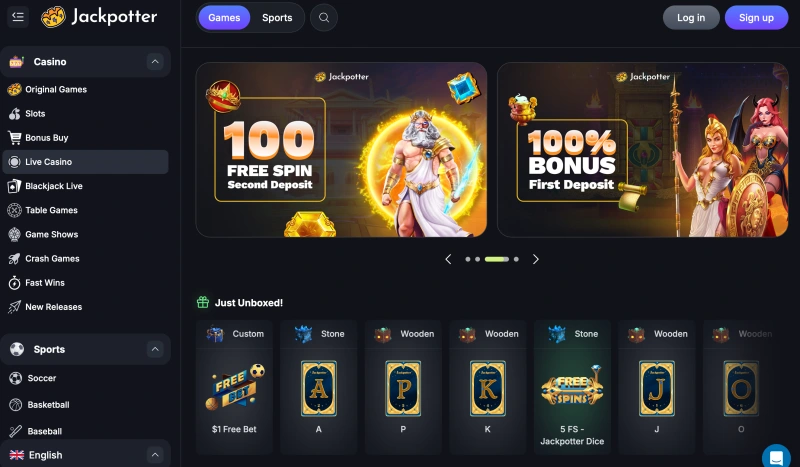Collapse the Casino section chevron
This screenshot has width=800, height=467.
pos(155,62)
